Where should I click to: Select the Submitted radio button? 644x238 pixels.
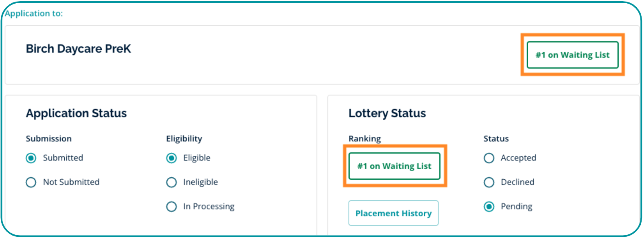(x=31, y=158)
